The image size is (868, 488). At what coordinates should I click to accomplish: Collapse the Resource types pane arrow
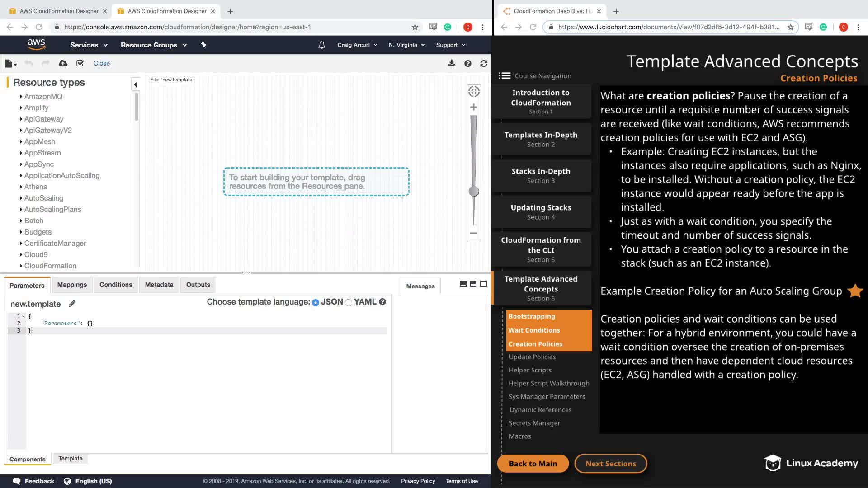point(135,84)
